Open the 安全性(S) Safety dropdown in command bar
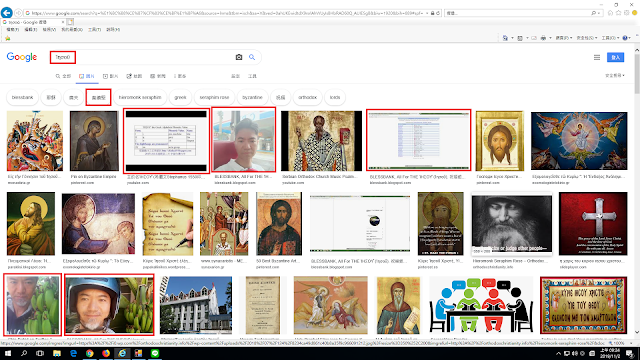Viewport: 640px width, 360px height. coord(587,38)
